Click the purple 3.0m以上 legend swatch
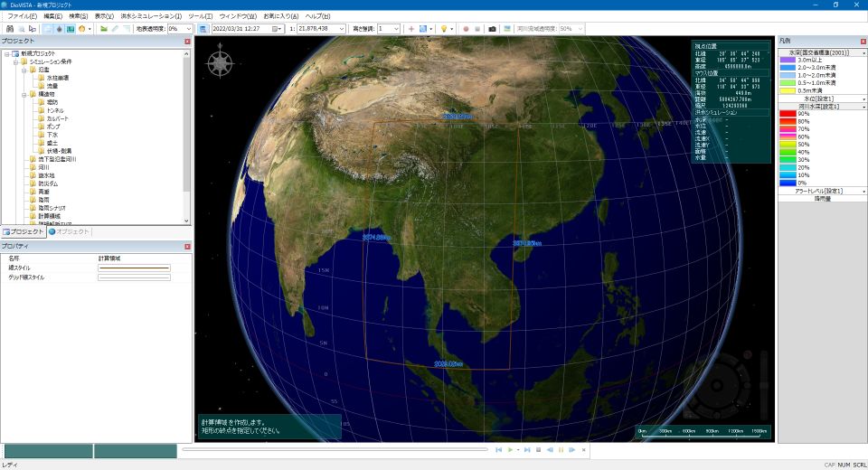The width and height of the screenshot is (868, 470). pos(788,60)
